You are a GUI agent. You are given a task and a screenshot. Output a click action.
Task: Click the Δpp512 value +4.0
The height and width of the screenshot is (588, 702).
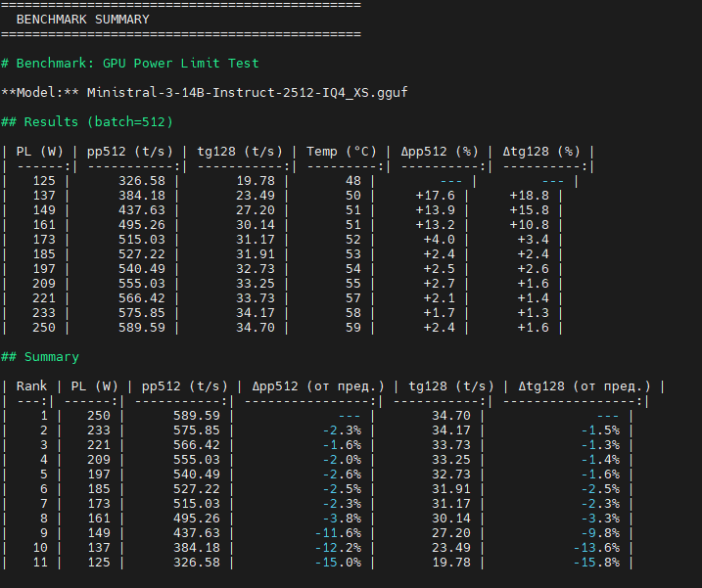440,240
